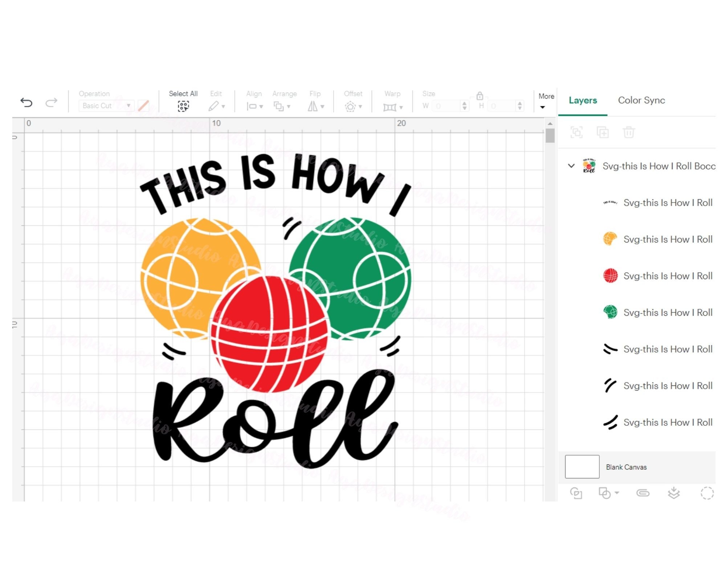The image size is (726, 588).
Task: Expand the More toolbar options
Action: [x=546, y=101]
